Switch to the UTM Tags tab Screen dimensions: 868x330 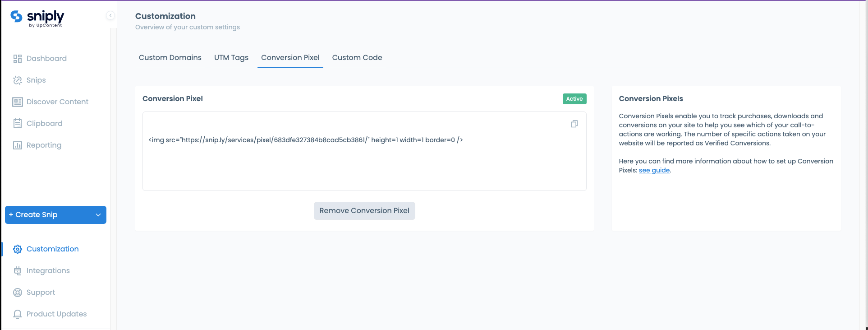coord(231,57)
